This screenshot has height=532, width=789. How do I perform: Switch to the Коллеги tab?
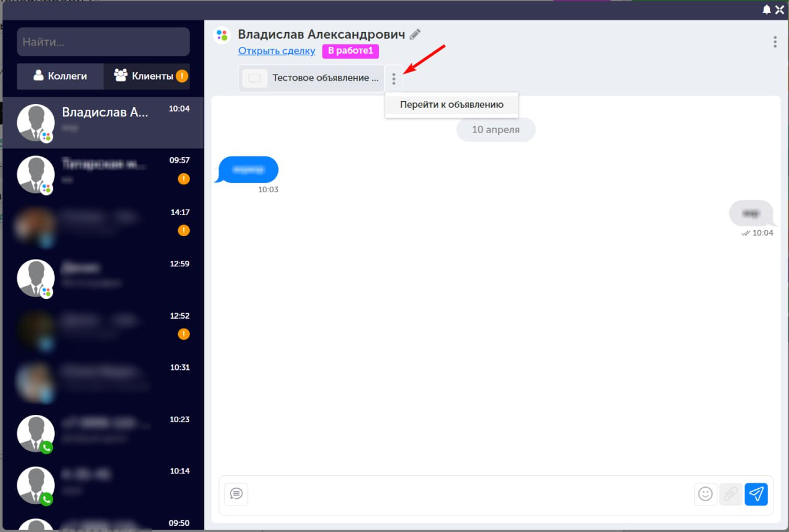(x=60, y=76)
